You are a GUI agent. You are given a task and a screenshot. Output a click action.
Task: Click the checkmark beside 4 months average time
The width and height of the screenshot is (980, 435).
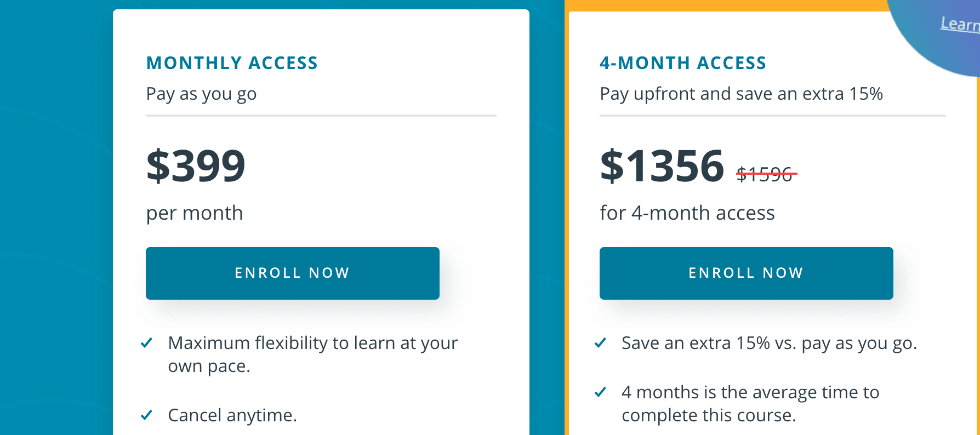[600, 392]
